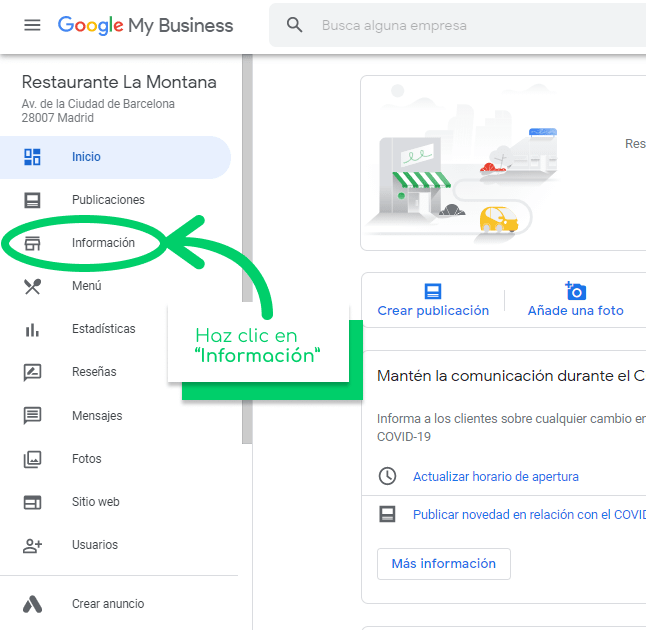646x630 pixels.
Task: Click the post icon beside COVID update
Action: coord(387,514)
